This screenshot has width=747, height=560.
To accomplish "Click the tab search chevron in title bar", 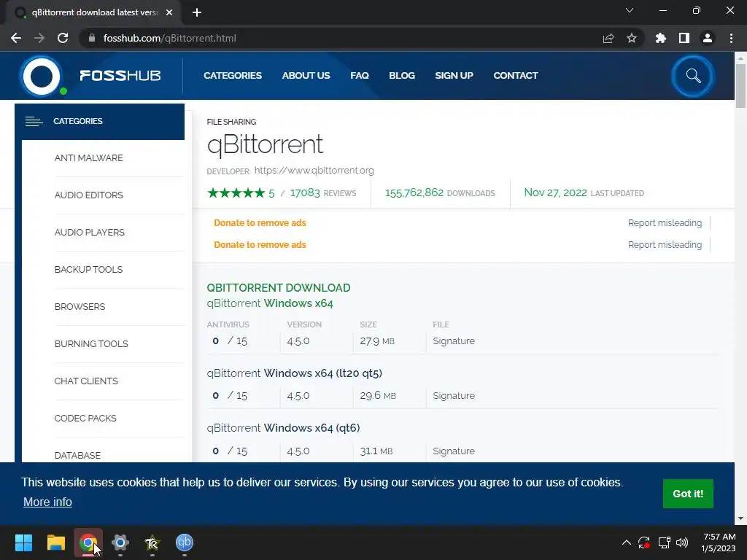I will tap(630, 10).
